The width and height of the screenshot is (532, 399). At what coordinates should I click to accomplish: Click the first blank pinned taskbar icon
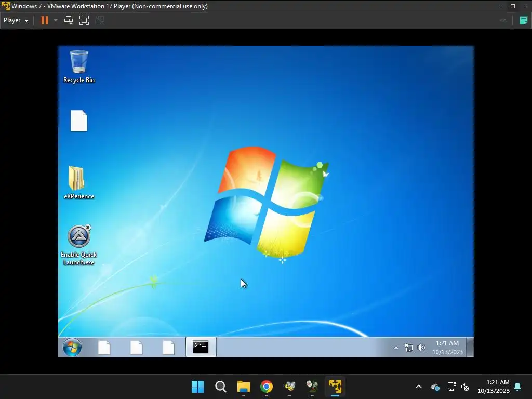[104, 348]
